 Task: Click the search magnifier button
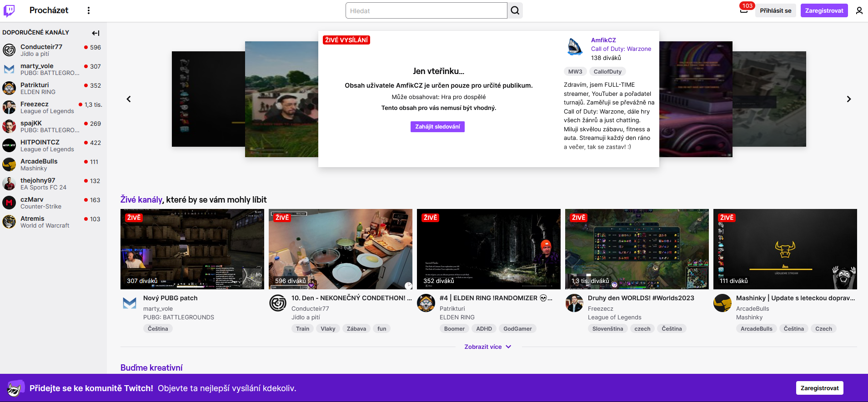click(x=515, y=10)
